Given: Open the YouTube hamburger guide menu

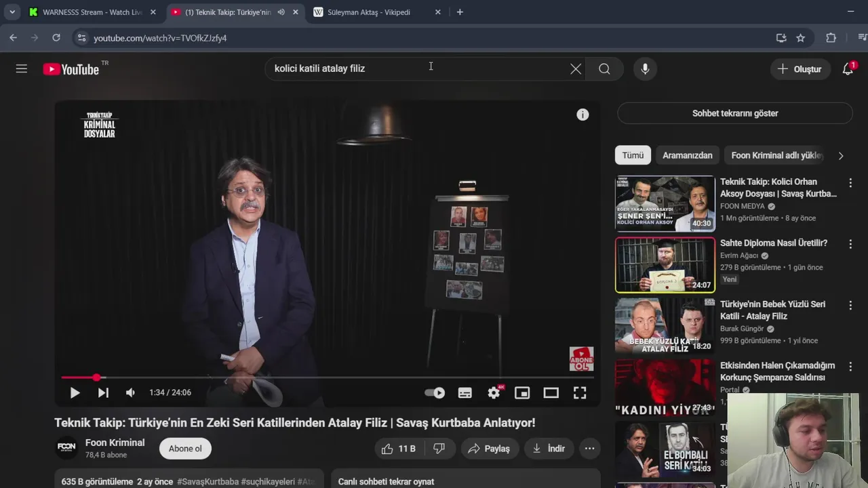Looking at the screenshot, I should (22, 68).
